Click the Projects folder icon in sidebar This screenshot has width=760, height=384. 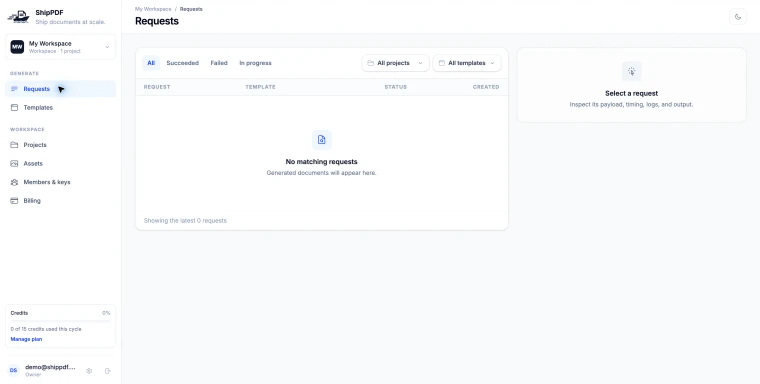[x=14, y=145]
